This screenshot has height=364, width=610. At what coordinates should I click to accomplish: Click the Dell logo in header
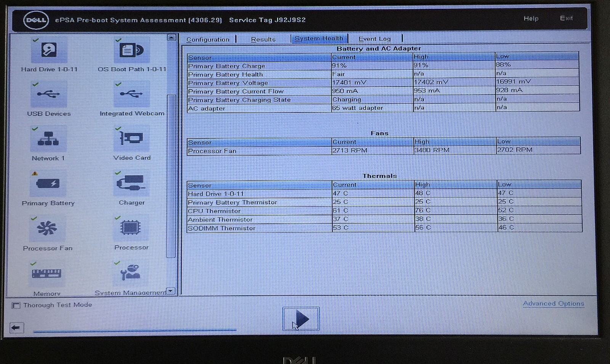coord(36,20)
